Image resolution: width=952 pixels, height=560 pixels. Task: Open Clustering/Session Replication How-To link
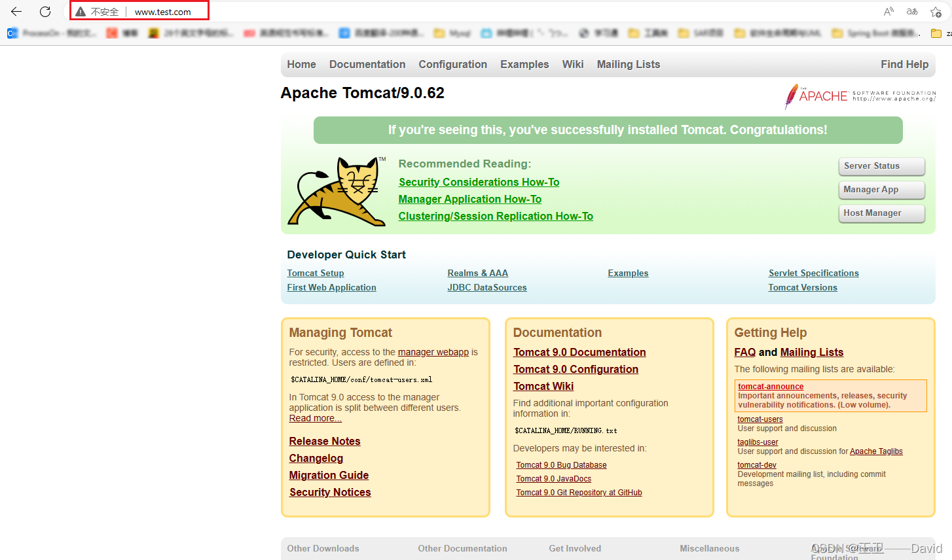[x=496, y=216]
